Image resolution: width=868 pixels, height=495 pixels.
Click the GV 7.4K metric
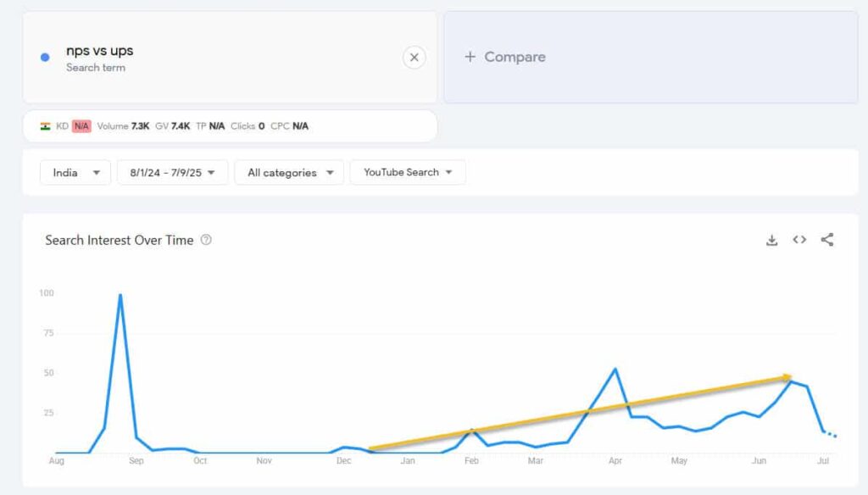pos(172,126)
